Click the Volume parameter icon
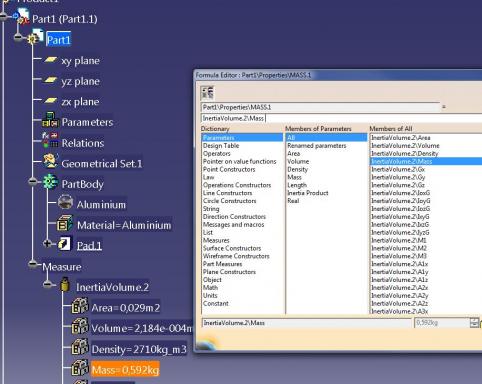 80,326
